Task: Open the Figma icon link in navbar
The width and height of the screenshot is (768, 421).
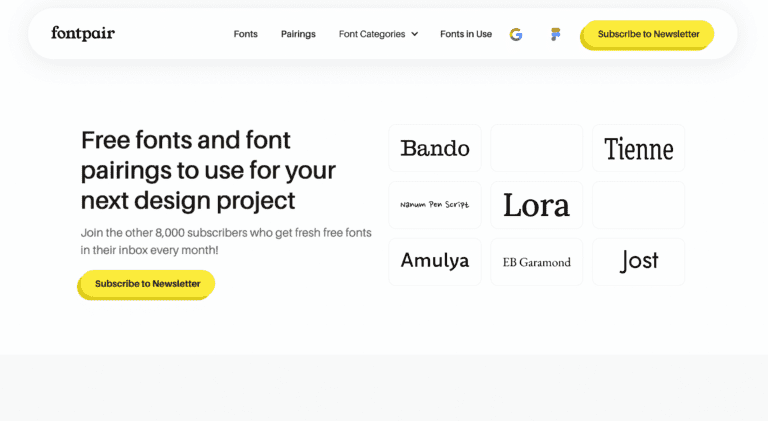Action: click(x=555, y=34)
